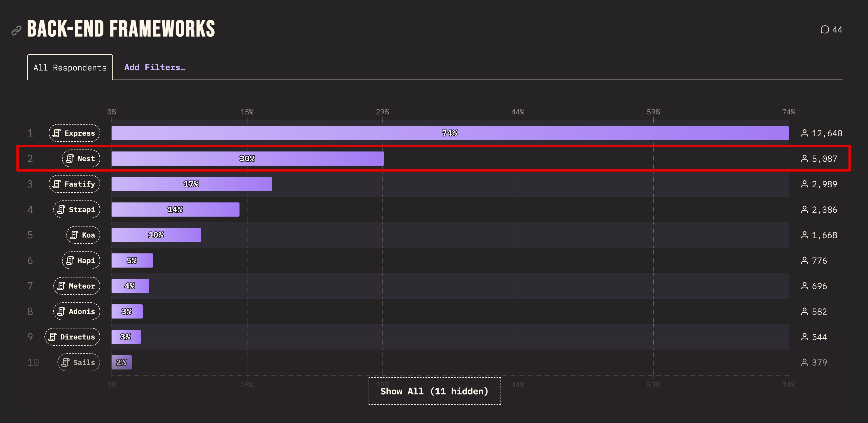Click the person icon next to 12,640
868x423 pixels.
click(x=804, y=133)
